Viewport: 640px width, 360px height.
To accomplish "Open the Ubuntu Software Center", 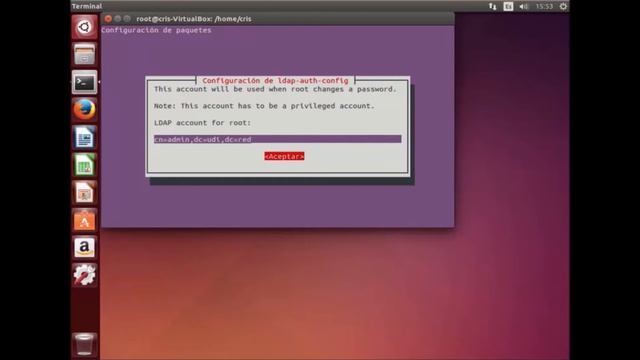I will [84, 220].
